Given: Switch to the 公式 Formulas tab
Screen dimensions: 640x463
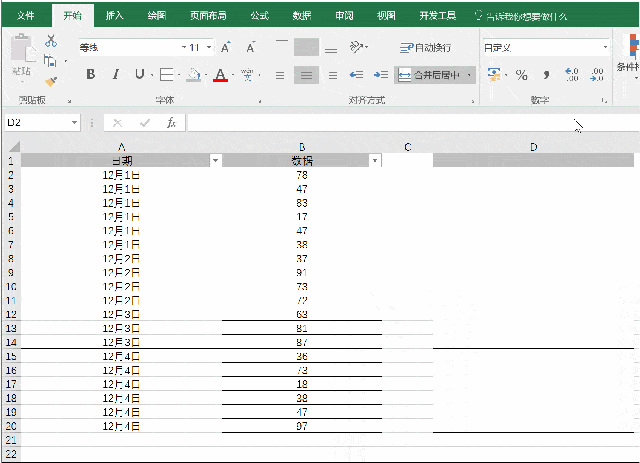Looking at the screenshot, I should [x=259, y=16].
